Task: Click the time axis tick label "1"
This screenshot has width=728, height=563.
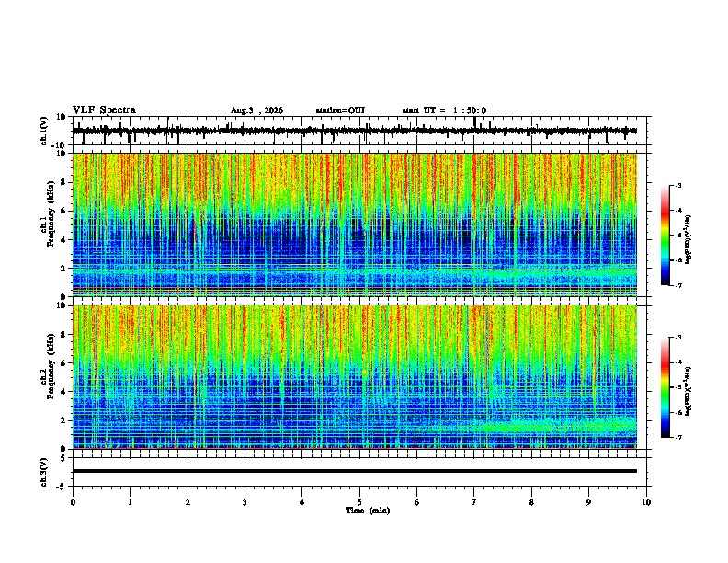Action: click(131, 502)
